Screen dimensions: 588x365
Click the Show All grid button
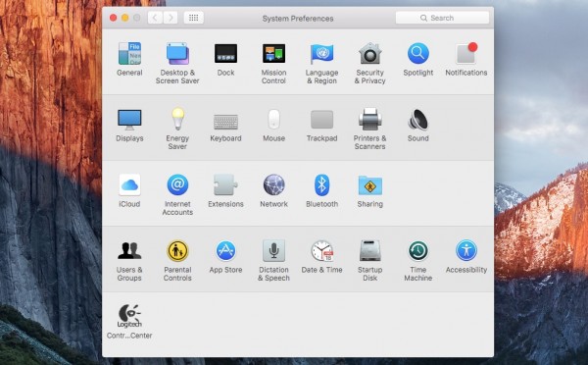tap(193, 18)
